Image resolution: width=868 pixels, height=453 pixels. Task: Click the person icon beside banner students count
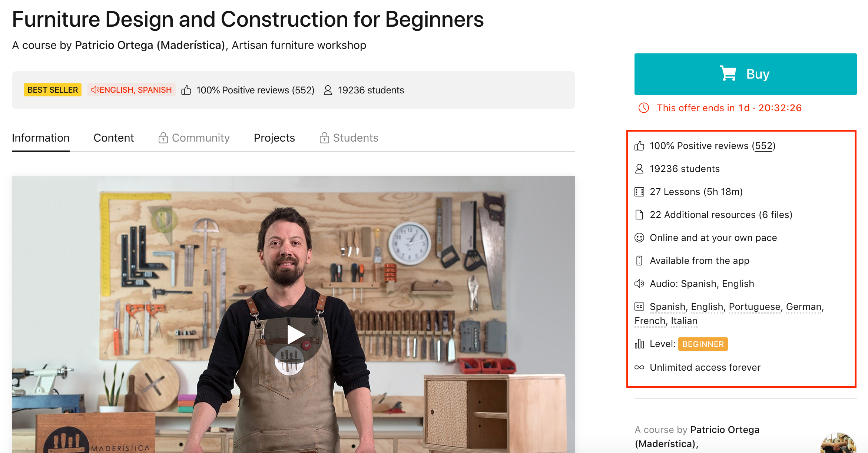click(328, 90)
